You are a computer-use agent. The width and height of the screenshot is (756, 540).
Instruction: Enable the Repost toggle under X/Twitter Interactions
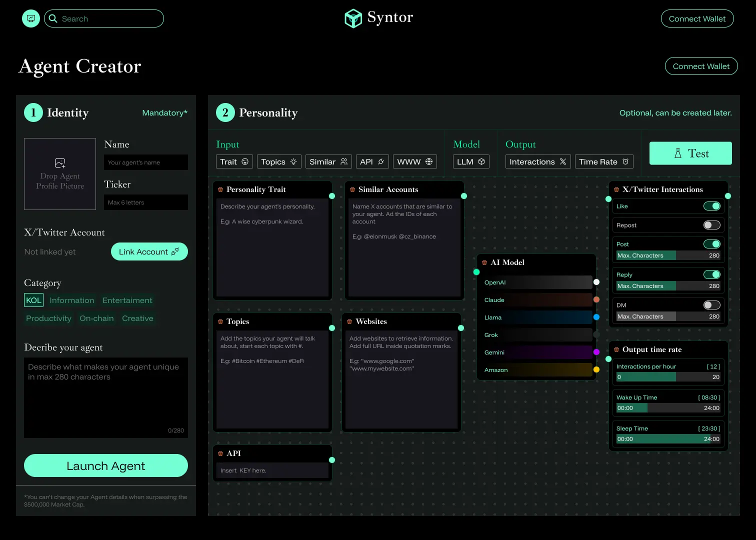point(711,225)
